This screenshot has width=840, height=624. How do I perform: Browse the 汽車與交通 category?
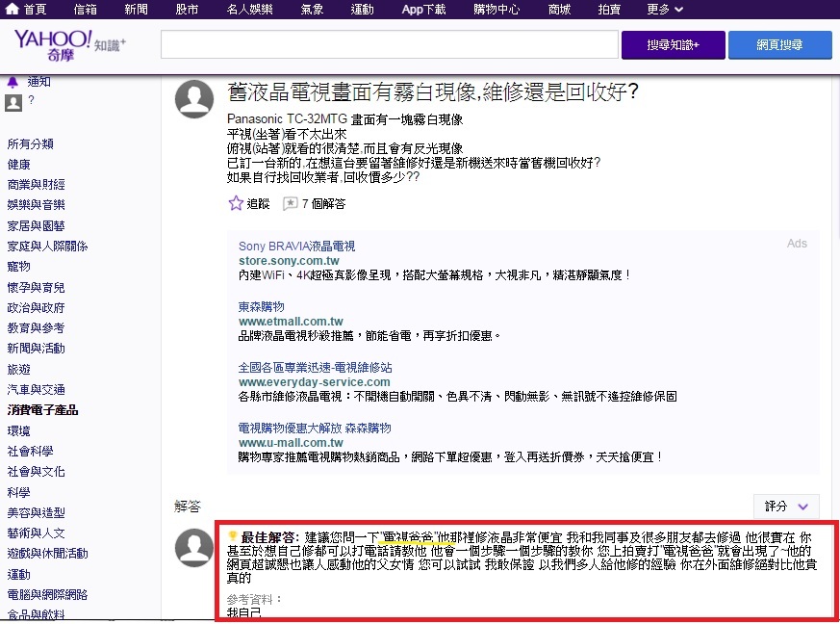point(36,390)
